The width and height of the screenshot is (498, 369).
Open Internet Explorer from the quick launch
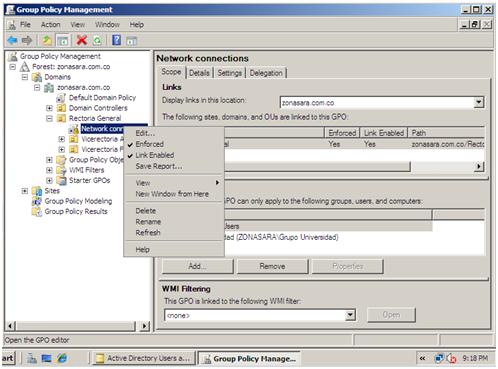62,358
